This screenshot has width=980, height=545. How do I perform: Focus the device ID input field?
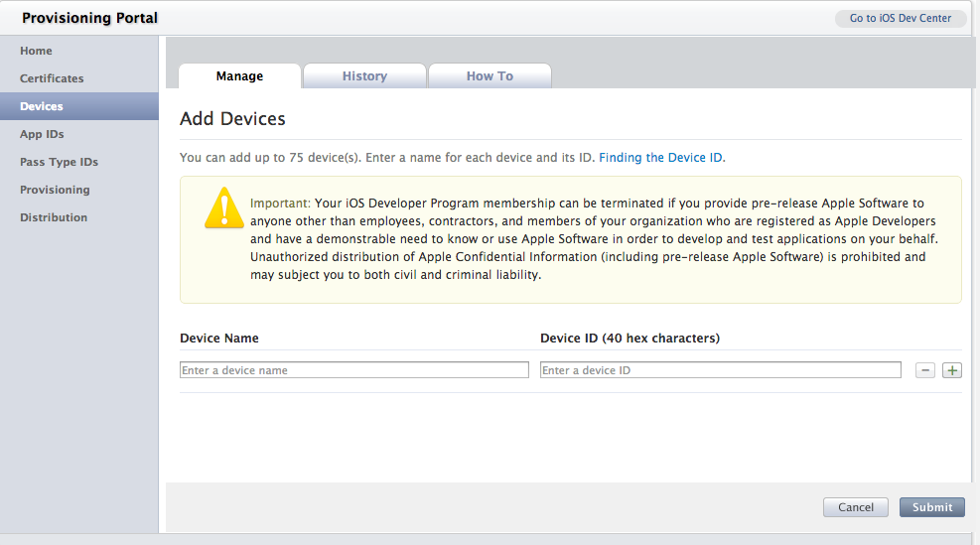tap(720, 370)
